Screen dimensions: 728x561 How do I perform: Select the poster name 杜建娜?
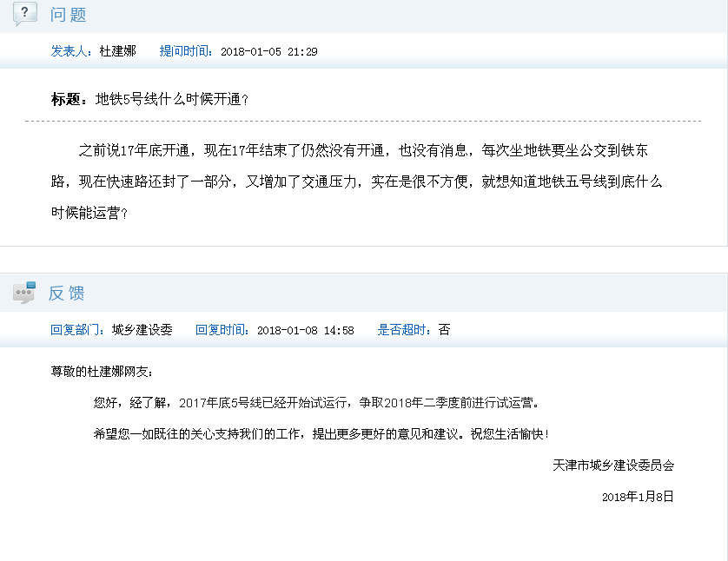[118, 51]
